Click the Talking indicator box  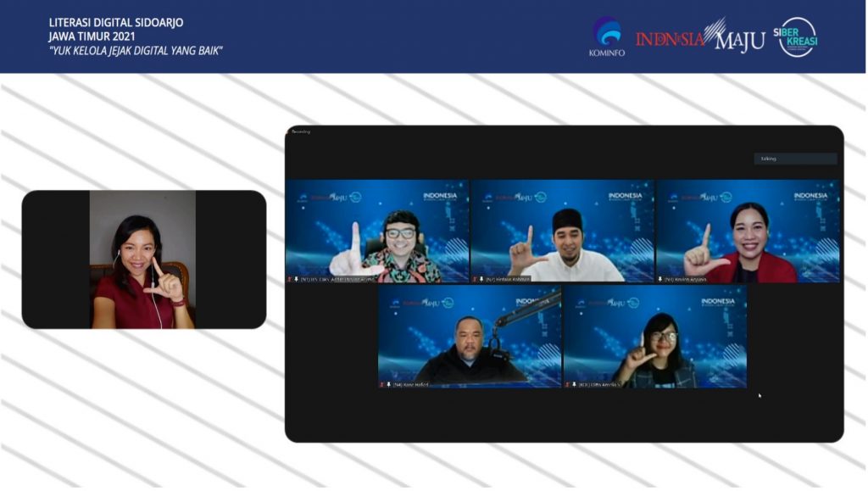[795, 159]
